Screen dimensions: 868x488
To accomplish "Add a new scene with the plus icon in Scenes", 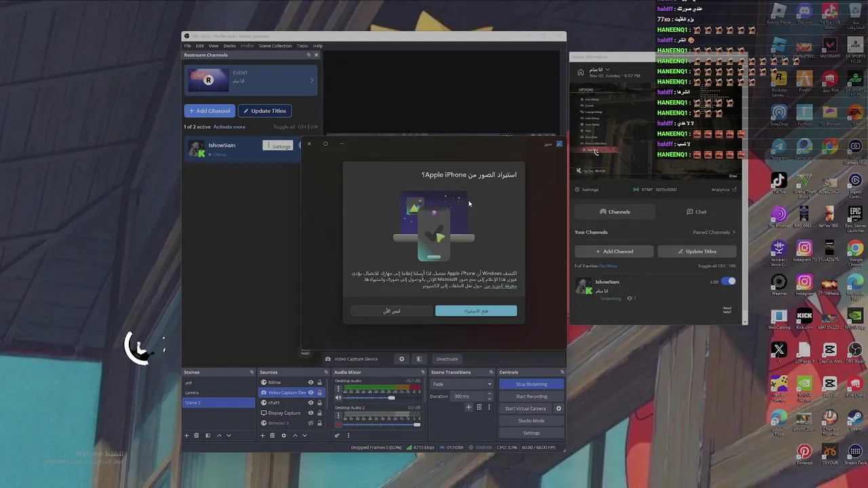I will [x=186, y=435].
